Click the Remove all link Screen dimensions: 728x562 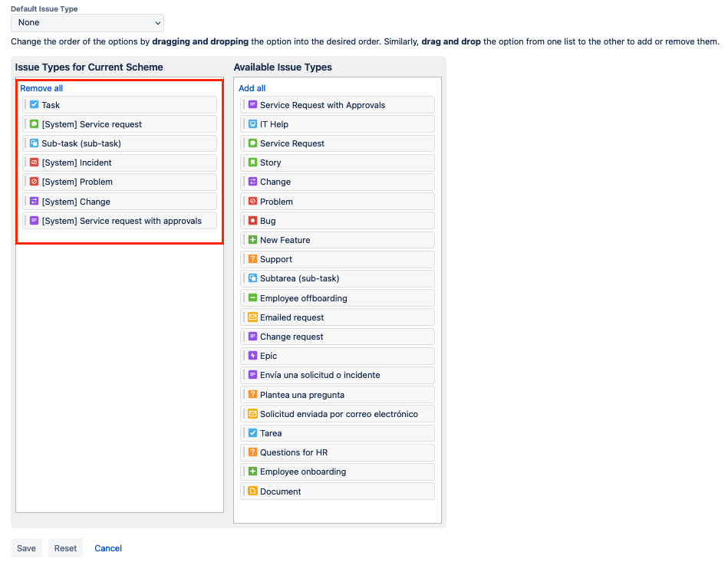click(x=41, y=88)
